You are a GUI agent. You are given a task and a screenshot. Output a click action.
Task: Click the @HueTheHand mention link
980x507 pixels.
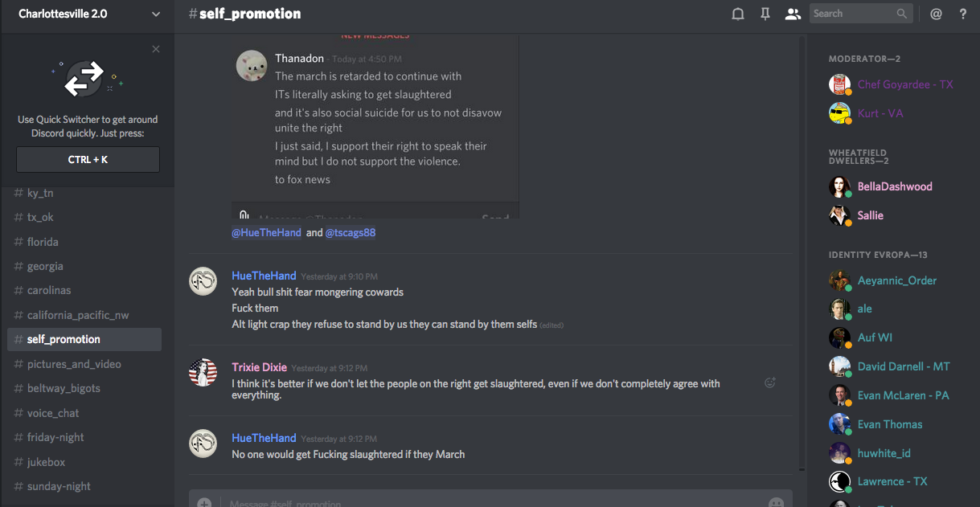pyautogui.click(x=266, y=232)
